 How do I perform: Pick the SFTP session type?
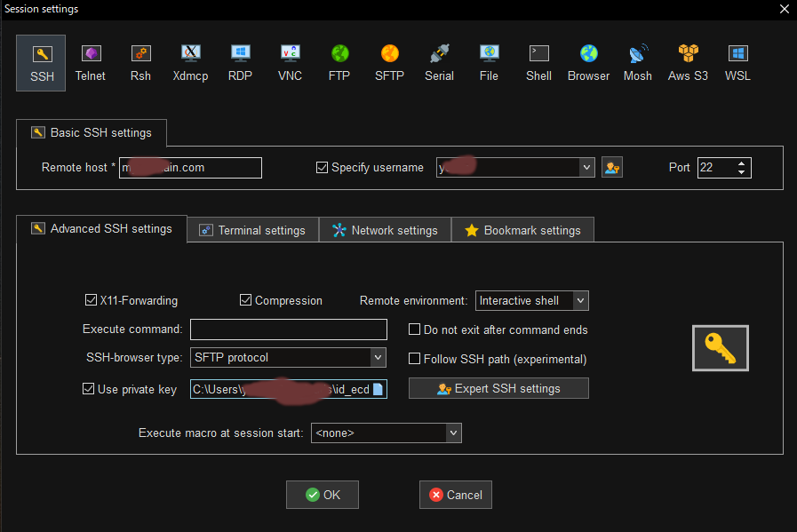click(x=389, y=62)
